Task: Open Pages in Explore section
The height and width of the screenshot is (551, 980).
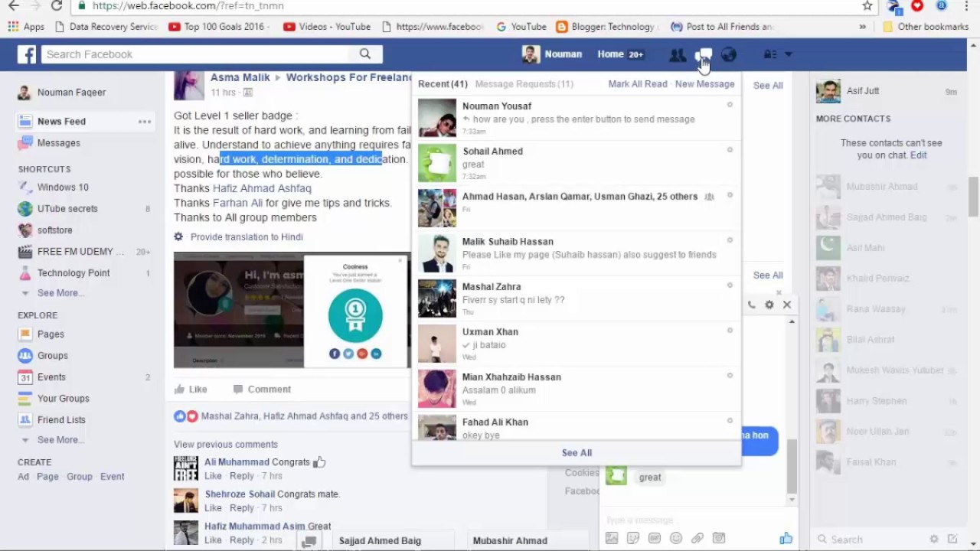Action: 51,334
